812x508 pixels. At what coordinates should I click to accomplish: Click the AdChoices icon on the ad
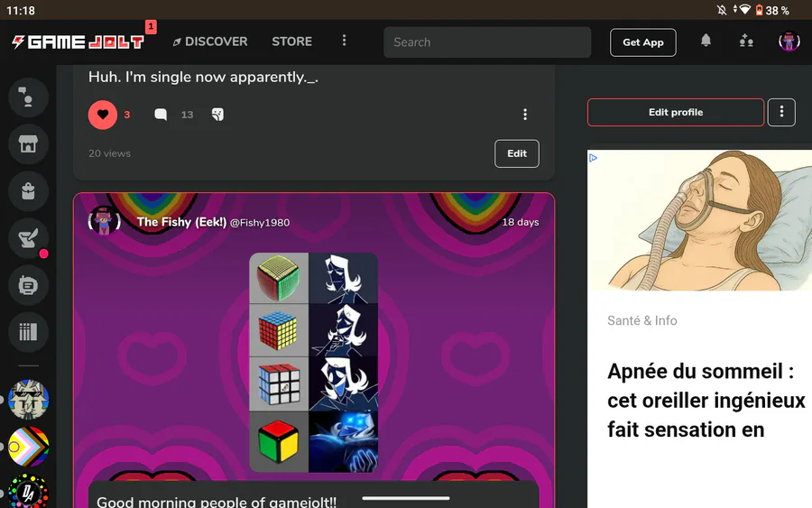[x=594, y=158]
